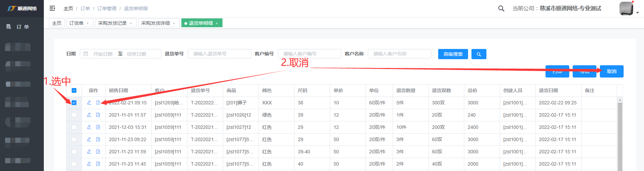Collapse the sidebar with the hamburger icon

tap(52, 8)
